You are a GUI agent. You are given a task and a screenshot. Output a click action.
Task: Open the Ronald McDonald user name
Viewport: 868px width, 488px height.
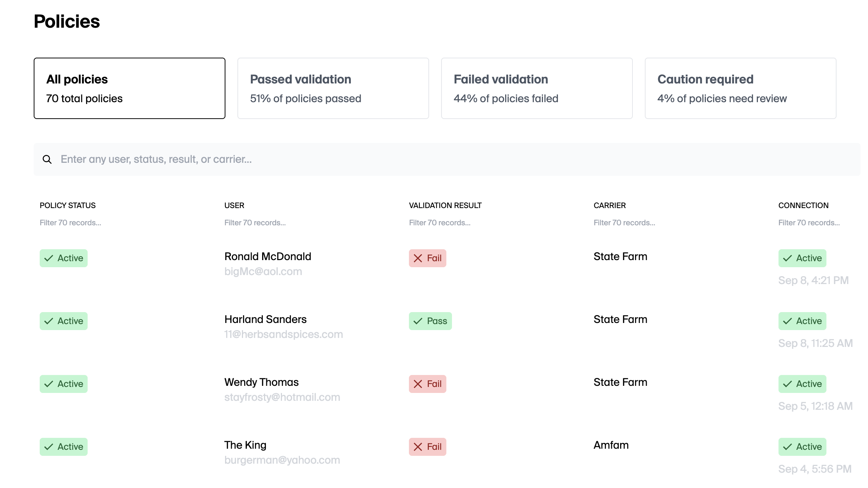(268, 256)
